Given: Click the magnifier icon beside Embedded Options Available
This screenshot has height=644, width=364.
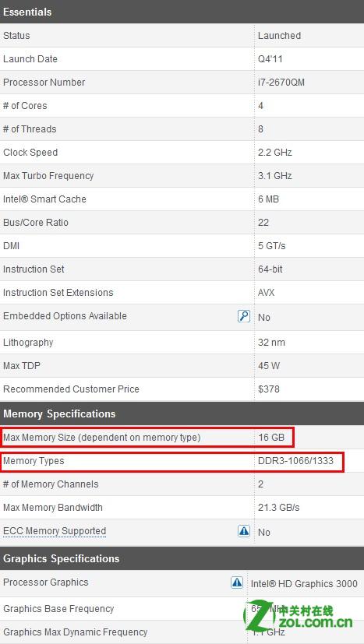Looking at the screenshot, I should tap(244, 316).
